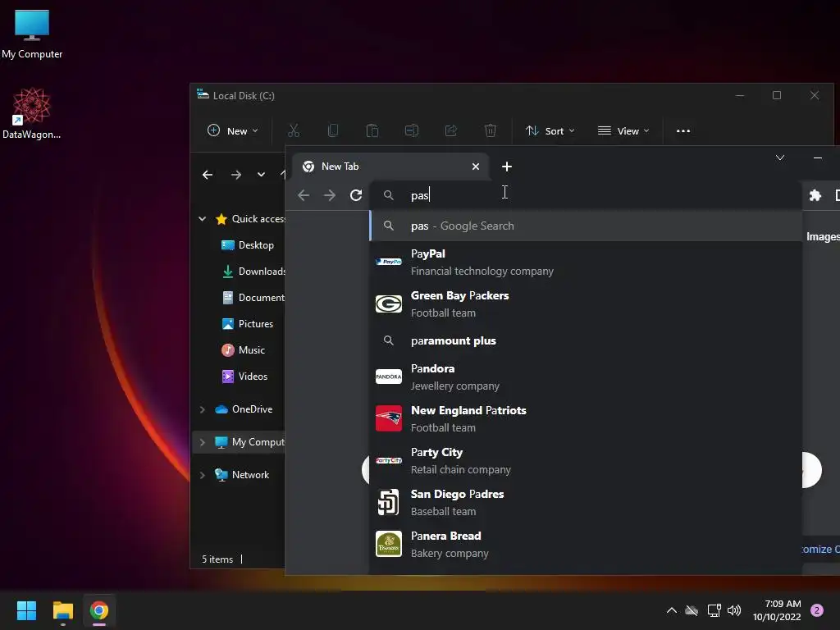840x630 pixels.
Task: Open My Computer desktop icon
Action: 32,34
